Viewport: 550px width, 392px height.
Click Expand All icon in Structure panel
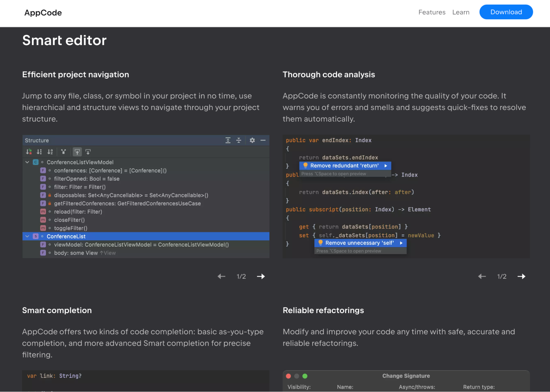click(x=228, y=140)
